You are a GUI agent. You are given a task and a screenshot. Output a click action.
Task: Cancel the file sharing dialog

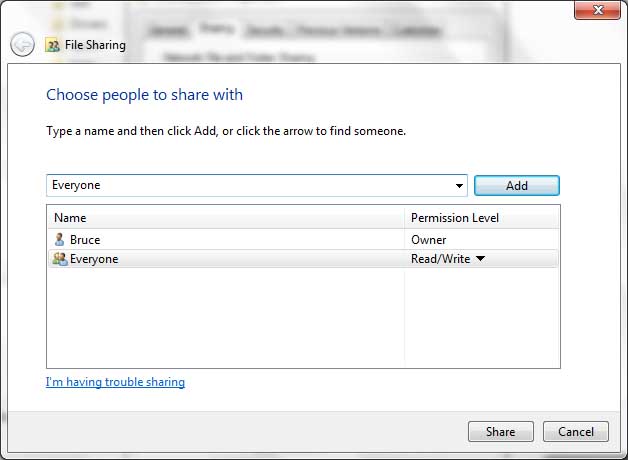pyautogui.click(x=575, y=432)
